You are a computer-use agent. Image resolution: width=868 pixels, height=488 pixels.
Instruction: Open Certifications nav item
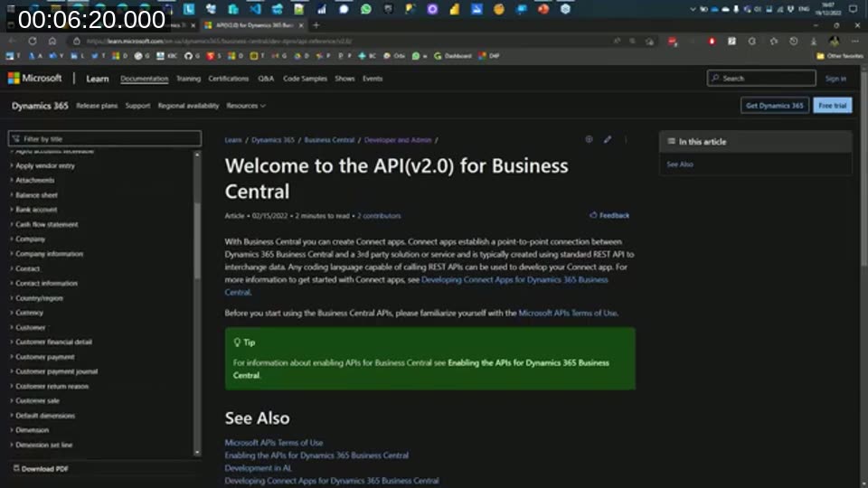point(228,79)
